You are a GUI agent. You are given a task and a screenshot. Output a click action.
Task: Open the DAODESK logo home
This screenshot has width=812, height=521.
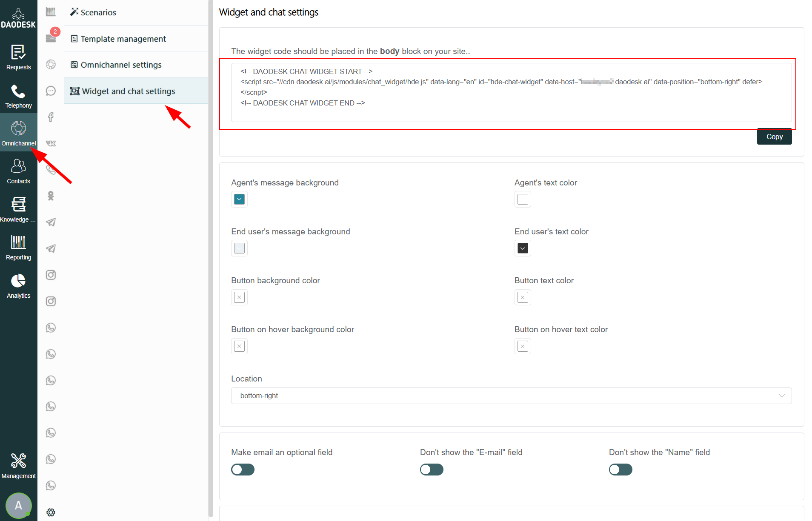point(18,18)
